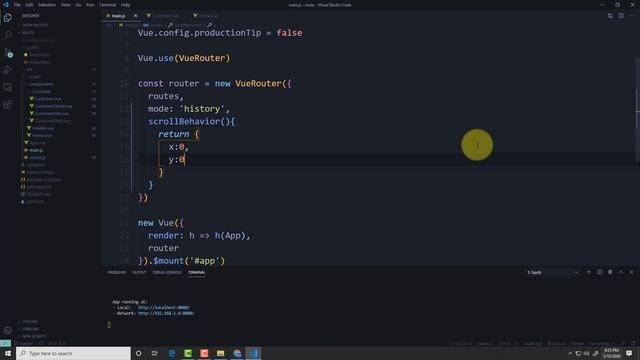
Task: Open Task View on taskbar
Action: (x=155, y=353)
